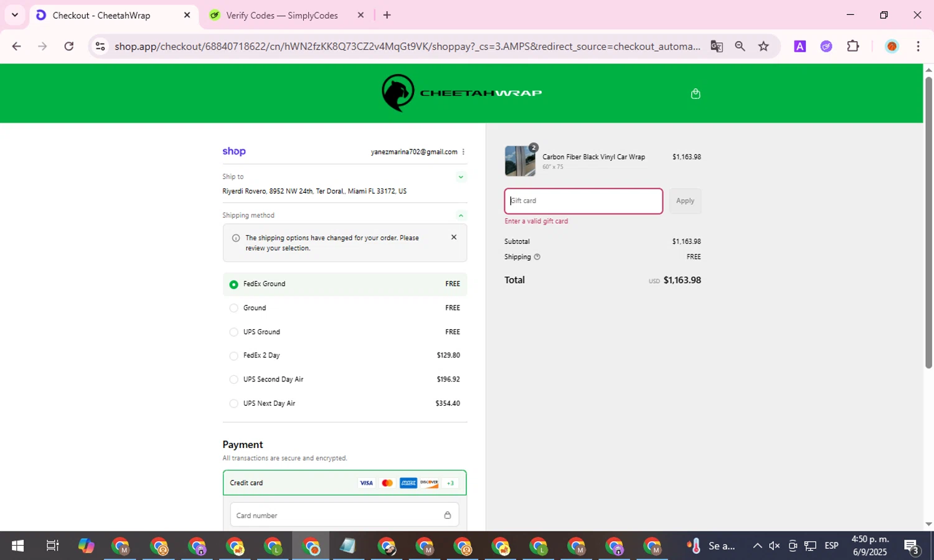
Task: Click the zoom magnifier icon in address bar
Action: [x=740, y=47]
